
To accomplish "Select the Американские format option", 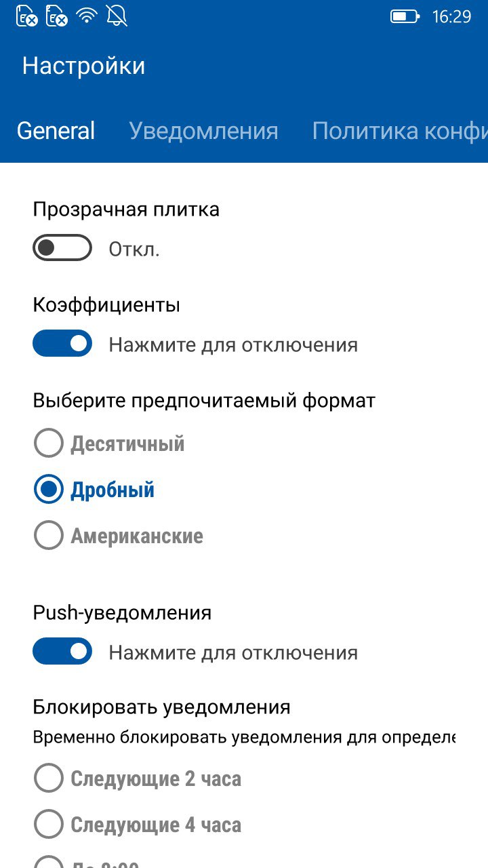I will 49,536.
